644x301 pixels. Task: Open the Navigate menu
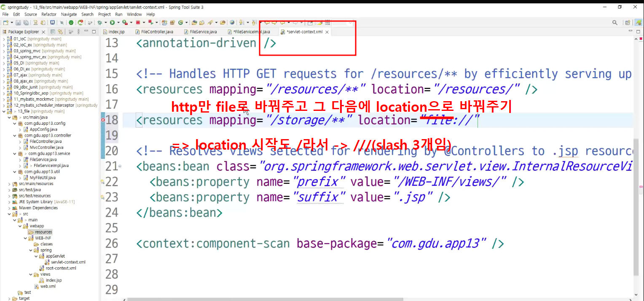coord(69,14)
